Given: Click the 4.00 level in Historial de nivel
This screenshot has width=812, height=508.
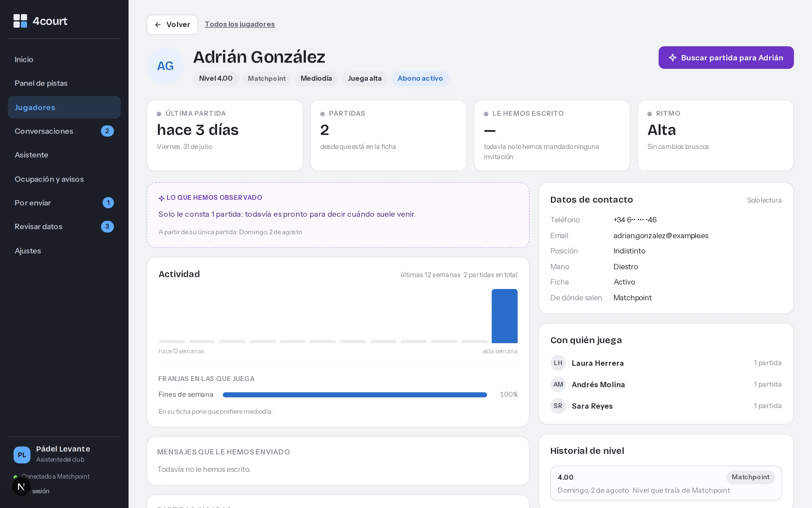Looking at the screenshot, I should (565, 477).
